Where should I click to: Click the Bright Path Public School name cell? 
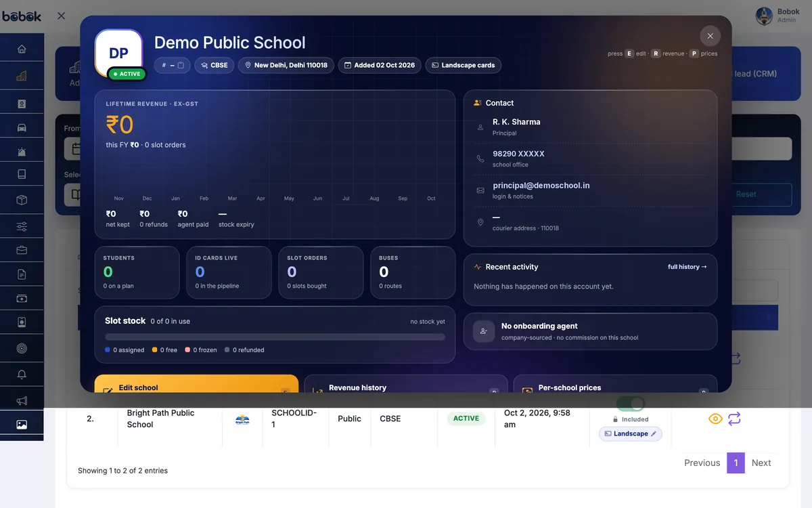click(x=160, y=419)
